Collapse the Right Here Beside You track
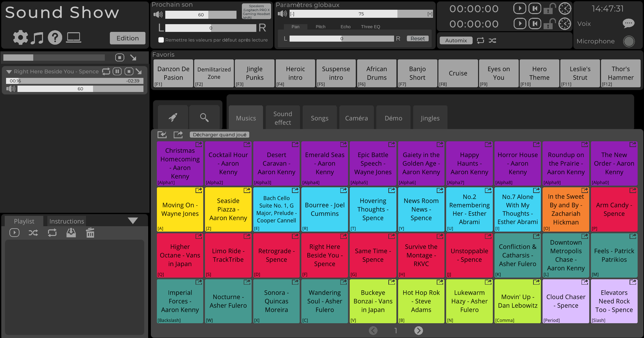Viewport: 644px width, 338px height. [9, 72]
